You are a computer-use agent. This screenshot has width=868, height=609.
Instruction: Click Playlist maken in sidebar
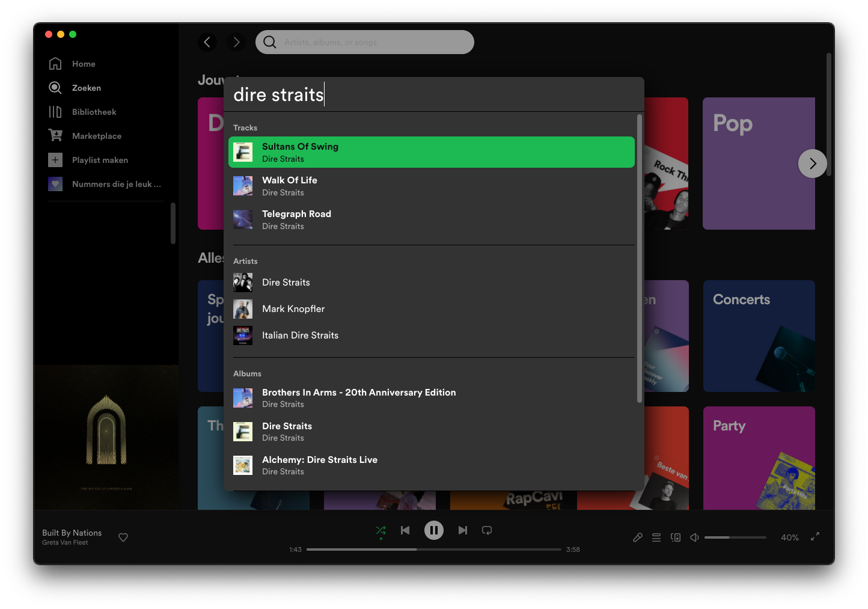click(x=100, y=160)
